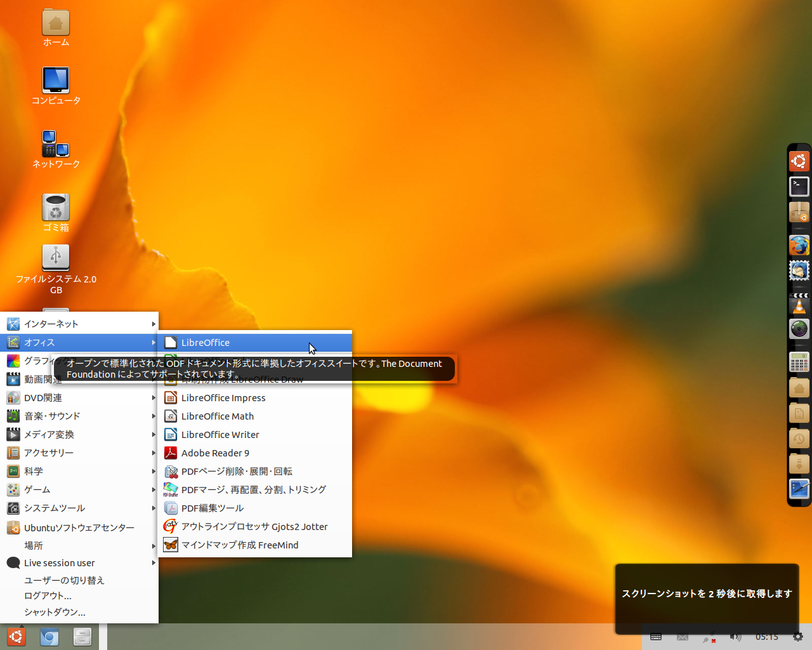This screenshot has height=650, width=812.
Task: Open the file drawer icon in the bottom panel
Action: pos(82,637)
